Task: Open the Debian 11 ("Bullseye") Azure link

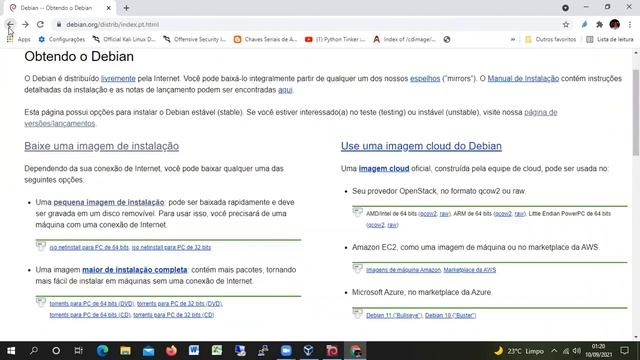Action: point(394,316)
